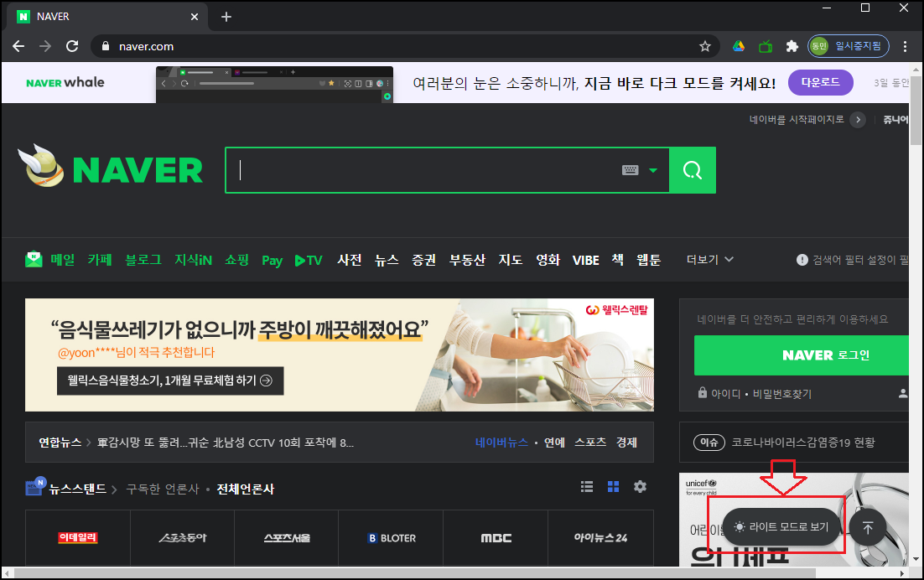Viewport: 924px width, 580px height.
Task: Open 책 menu item
Action: pos(618,260)
